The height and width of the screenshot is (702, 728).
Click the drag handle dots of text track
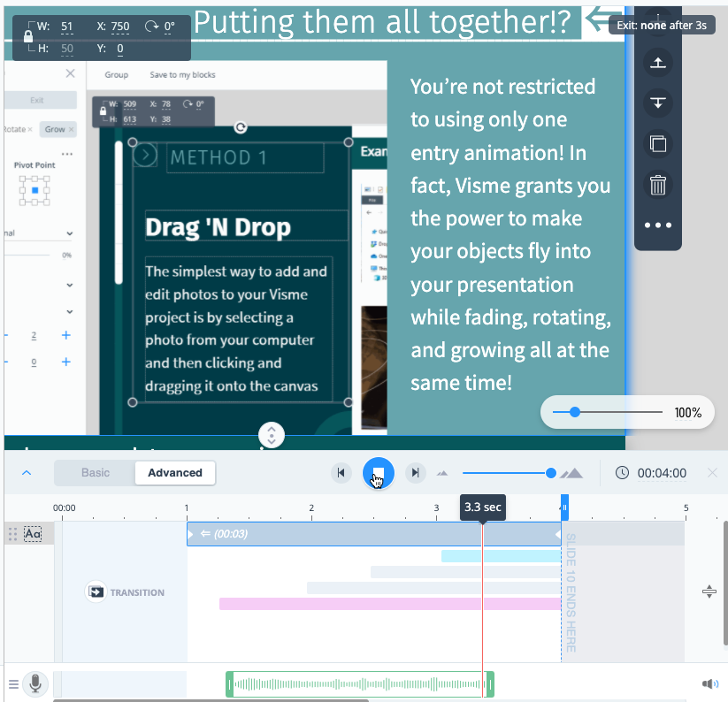(x=12, y=534)
